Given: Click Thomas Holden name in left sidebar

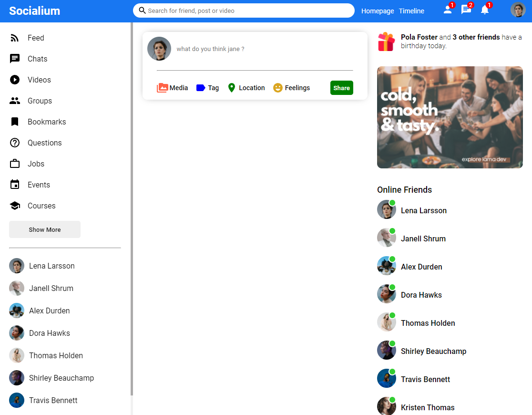Looking at the screenshot, I should 56,355.
